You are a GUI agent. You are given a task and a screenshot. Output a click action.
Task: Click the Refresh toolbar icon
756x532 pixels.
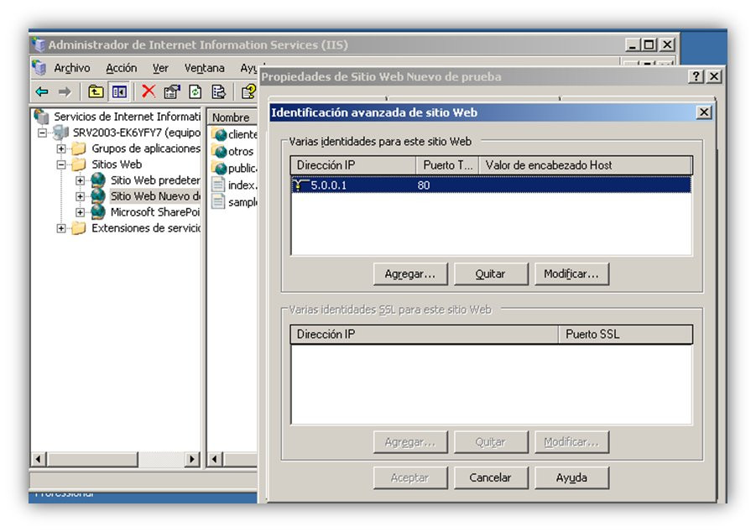[196, 91]
